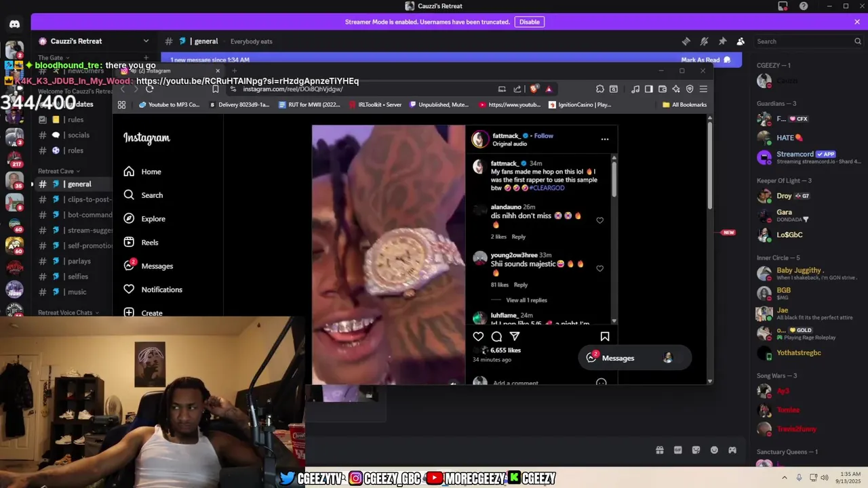Screen dimensions: 868x488
Task: Open the Discord emoji picker
Action: pyautogui.click(x=714, y=450)
